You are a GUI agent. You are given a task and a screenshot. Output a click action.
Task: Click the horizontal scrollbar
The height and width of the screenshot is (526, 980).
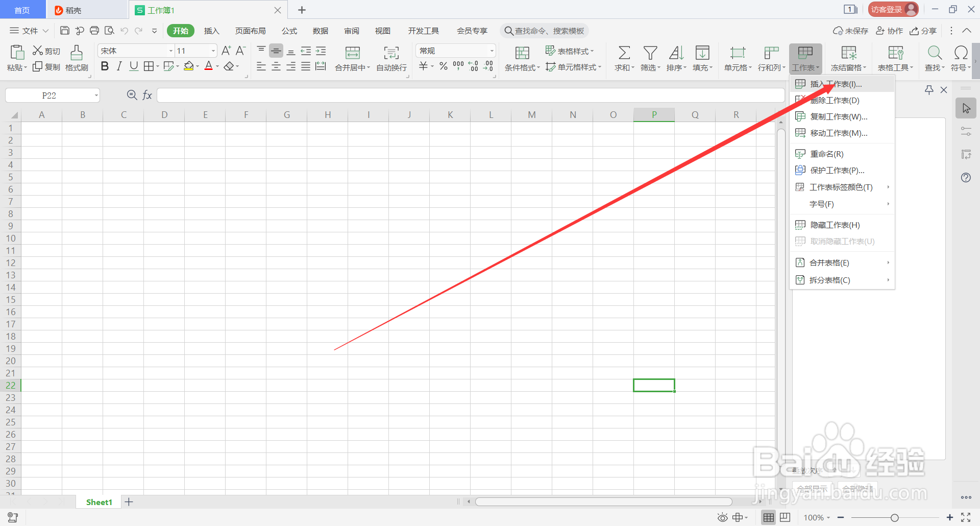(604, 502)
